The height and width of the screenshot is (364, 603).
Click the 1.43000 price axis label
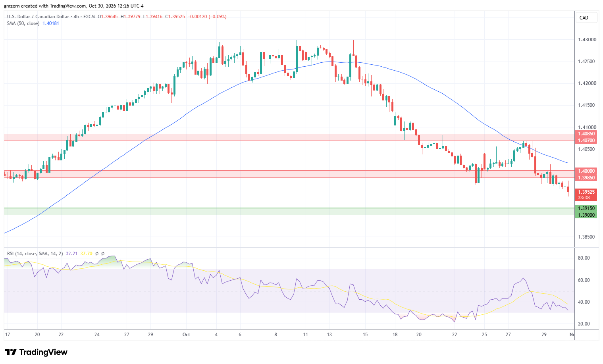point(587,40)
